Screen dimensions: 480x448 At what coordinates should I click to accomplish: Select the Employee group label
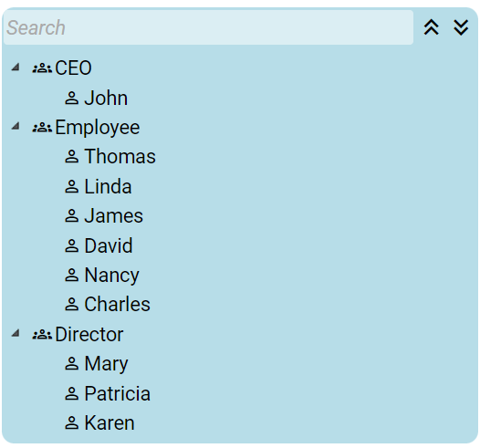(98, 128)
